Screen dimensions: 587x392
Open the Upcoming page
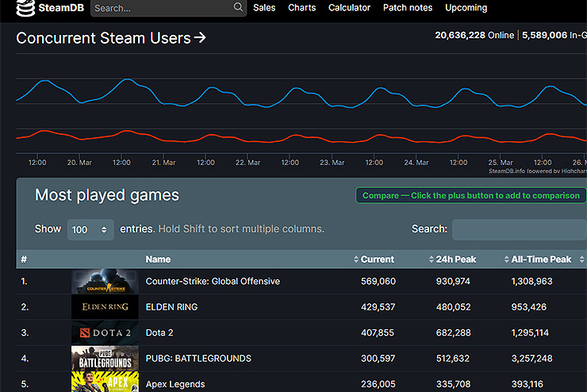point(466,8)
